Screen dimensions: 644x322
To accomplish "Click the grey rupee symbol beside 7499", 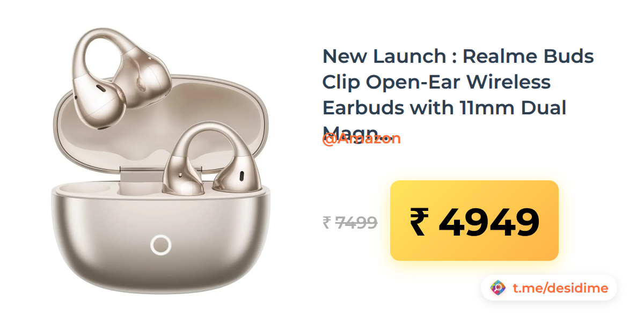I will point(326,223).
